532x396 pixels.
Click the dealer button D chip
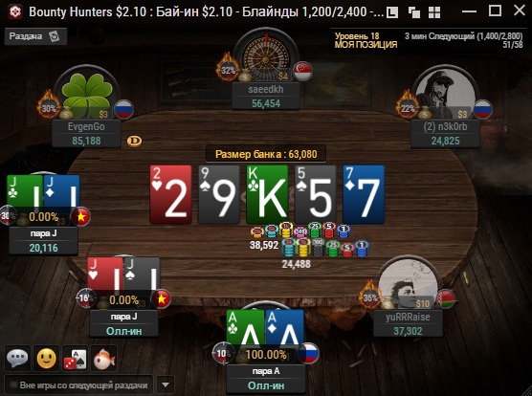click(x=134, y=141)
